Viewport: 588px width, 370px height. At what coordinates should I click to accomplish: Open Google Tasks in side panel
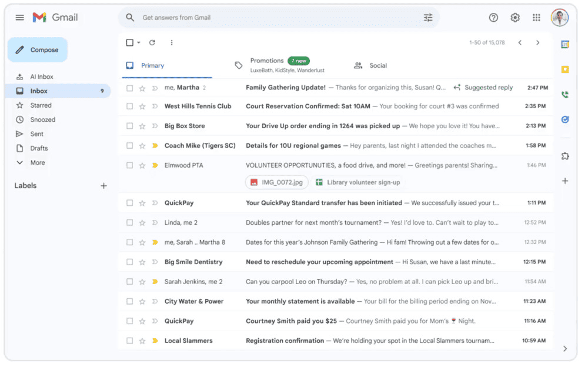pos(565,119)
